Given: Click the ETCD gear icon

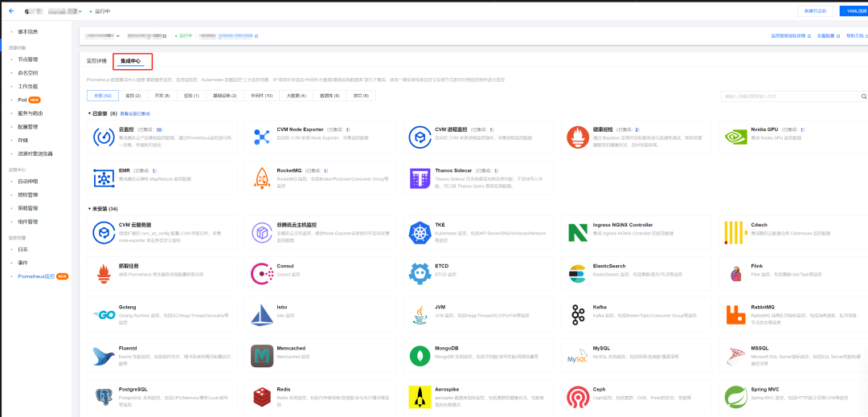Looking at the screenshot, I should point(420,274).
